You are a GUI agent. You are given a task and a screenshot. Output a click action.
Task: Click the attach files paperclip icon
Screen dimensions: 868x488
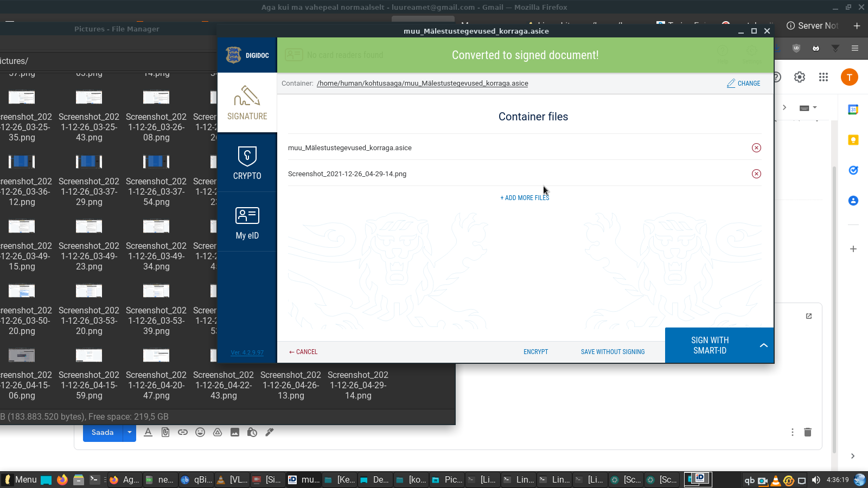(165, 432)
